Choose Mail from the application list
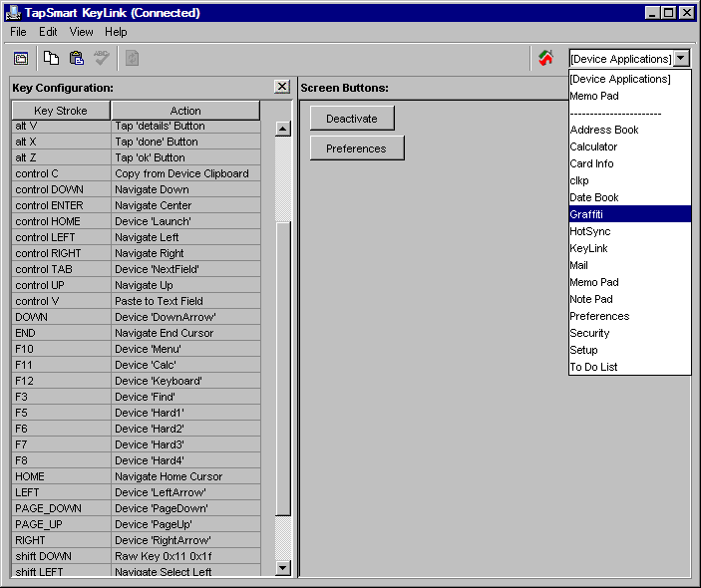 pos(630,265)
